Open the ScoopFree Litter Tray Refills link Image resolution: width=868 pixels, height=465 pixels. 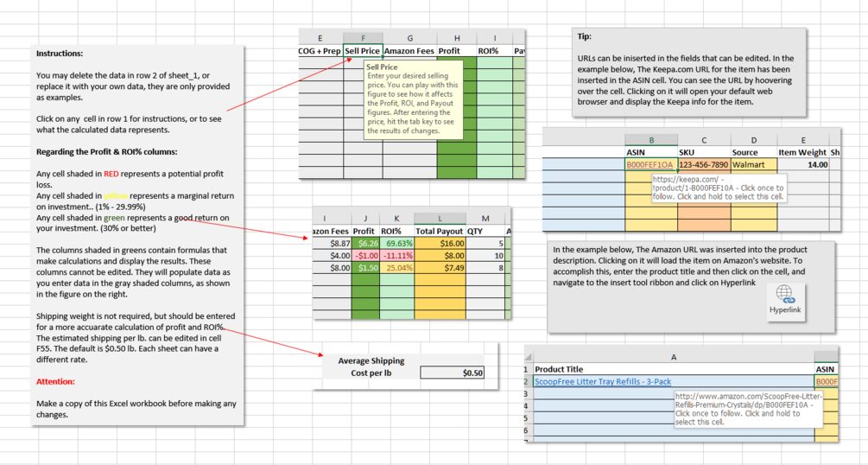pyautogui.click(x=603, y=381)
